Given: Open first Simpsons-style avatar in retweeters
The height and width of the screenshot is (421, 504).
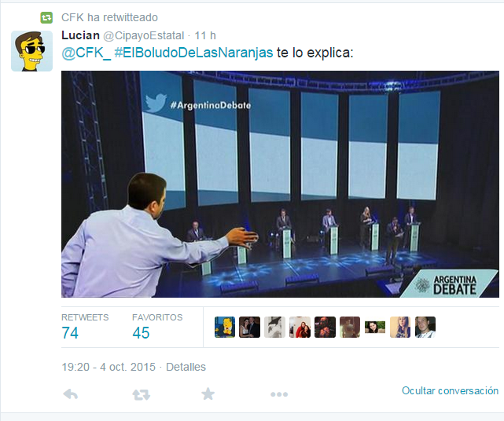Looking at the screenshot, I should (x=225, y=327).
